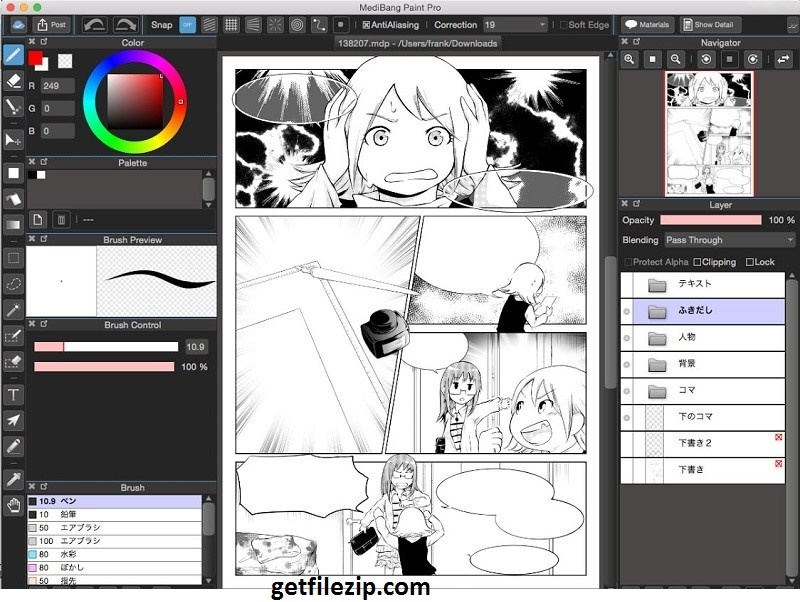Check the layer Lock checkbox

click(749, 262)
